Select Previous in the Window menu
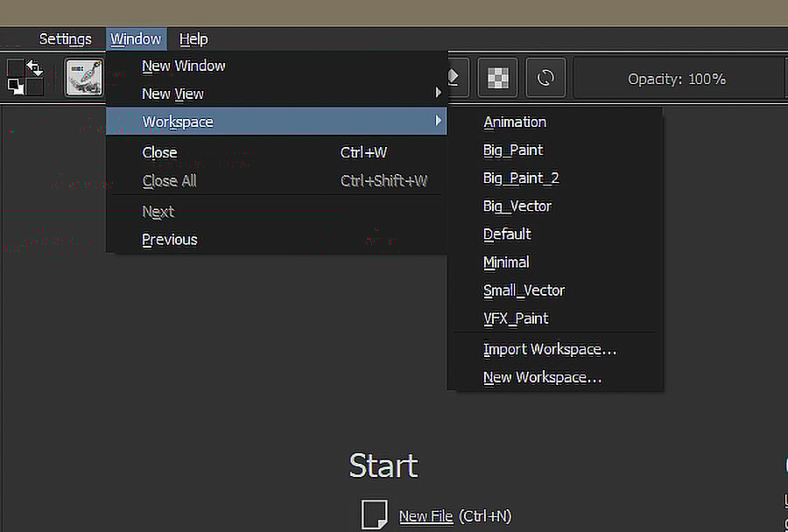This screenshot has height=532, width=788. (277, 240)
